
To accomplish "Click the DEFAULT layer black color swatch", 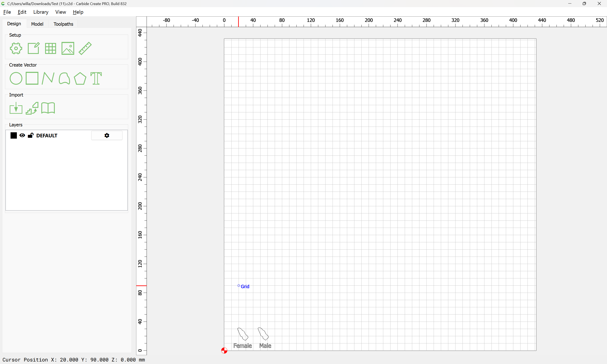I will pos(14,135).
